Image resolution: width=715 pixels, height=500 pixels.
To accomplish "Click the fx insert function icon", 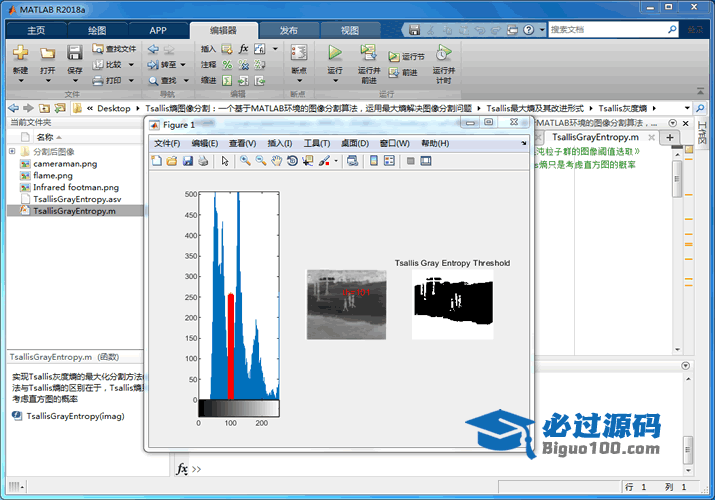I will [244, 49].
